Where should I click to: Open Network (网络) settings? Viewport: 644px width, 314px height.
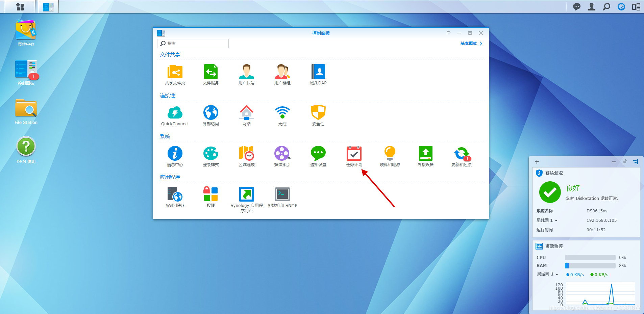(x=247, y=113)
